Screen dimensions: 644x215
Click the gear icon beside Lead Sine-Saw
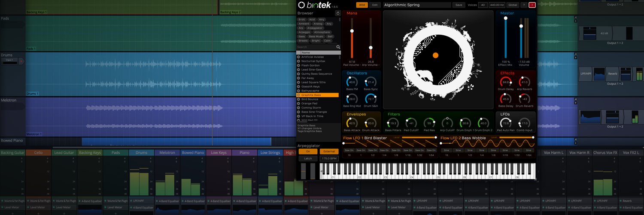coord(299,70)
